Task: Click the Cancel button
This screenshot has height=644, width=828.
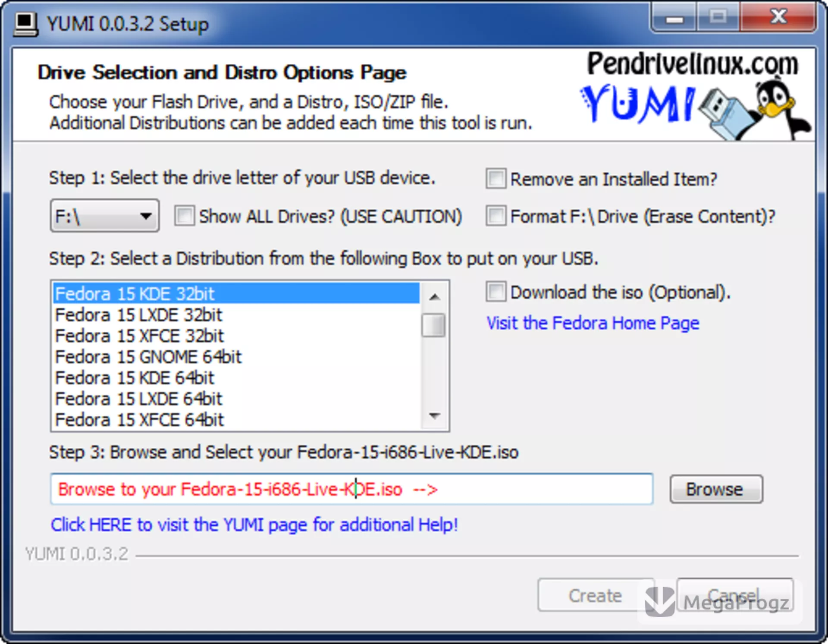Action: point(735,595)
